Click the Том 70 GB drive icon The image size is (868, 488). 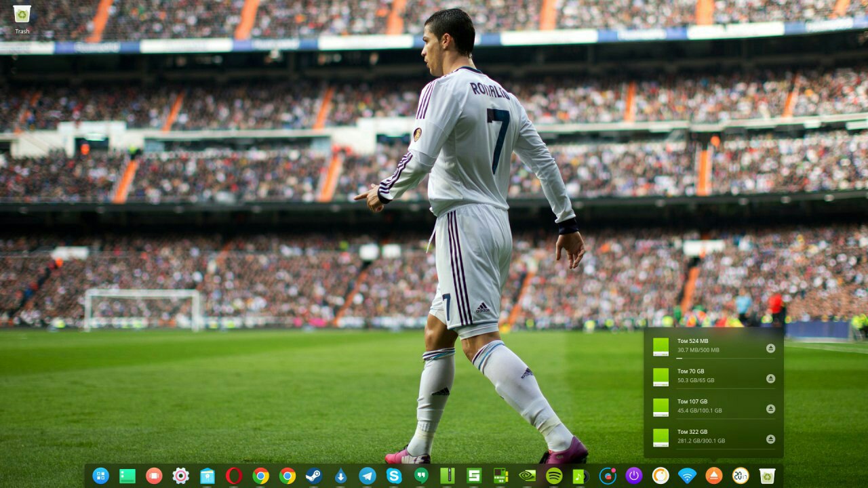tap(660, 377)
